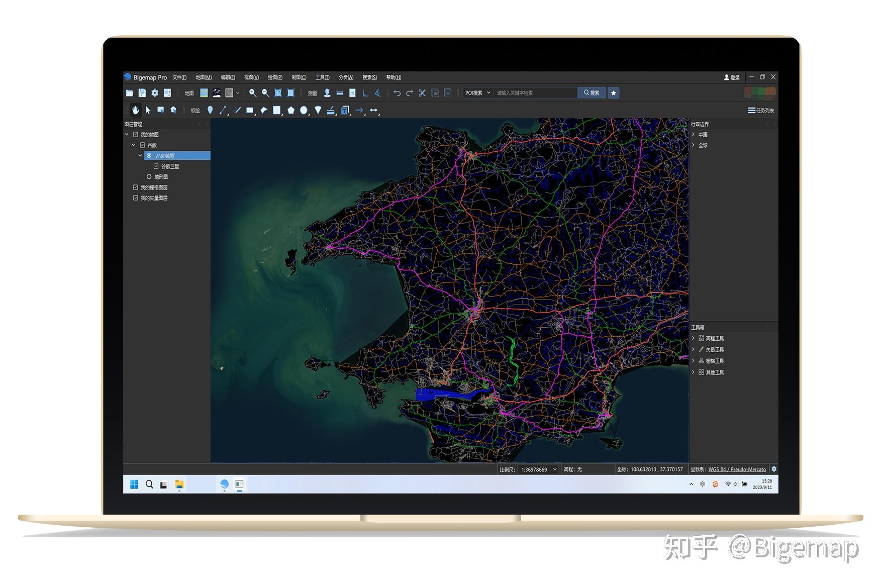Click the undo arrow icon
The width and height of the screenshot is (882, 588).
pyautogui.click(x=398, y=92)
